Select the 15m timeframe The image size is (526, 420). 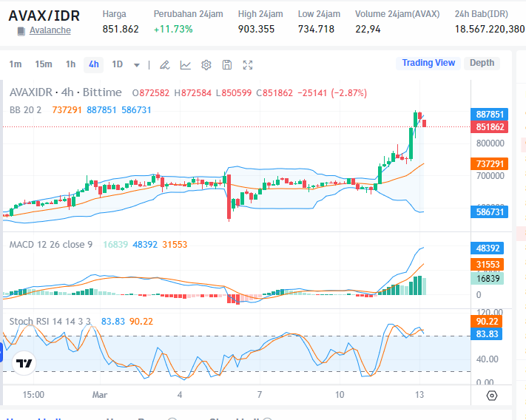44,64
